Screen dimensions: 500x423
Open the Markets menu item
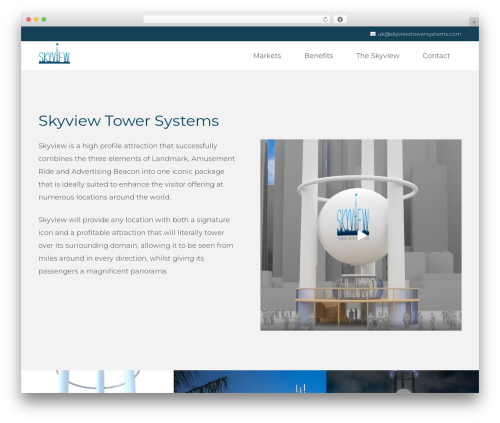coord(267,56)
